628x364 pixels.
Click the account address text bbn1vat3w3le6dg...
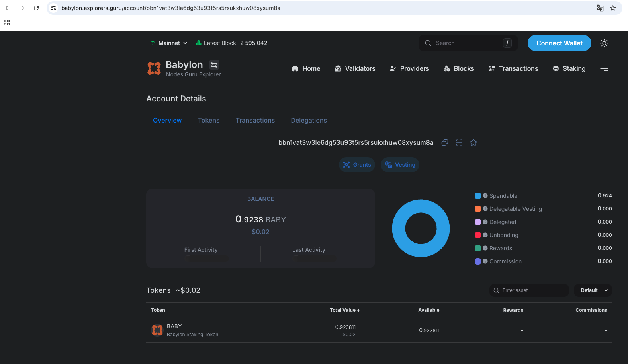tap(356, 142)
